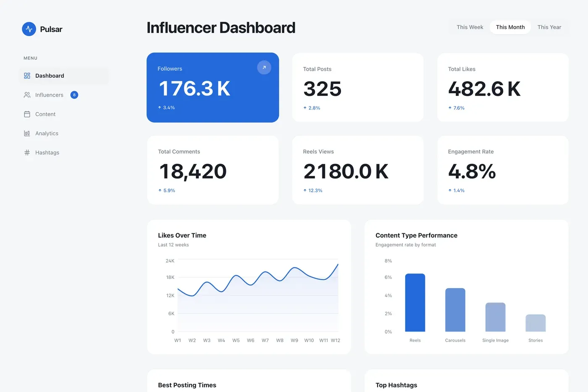Click the 12.3% growth under Reels Views

click(315, 190)
